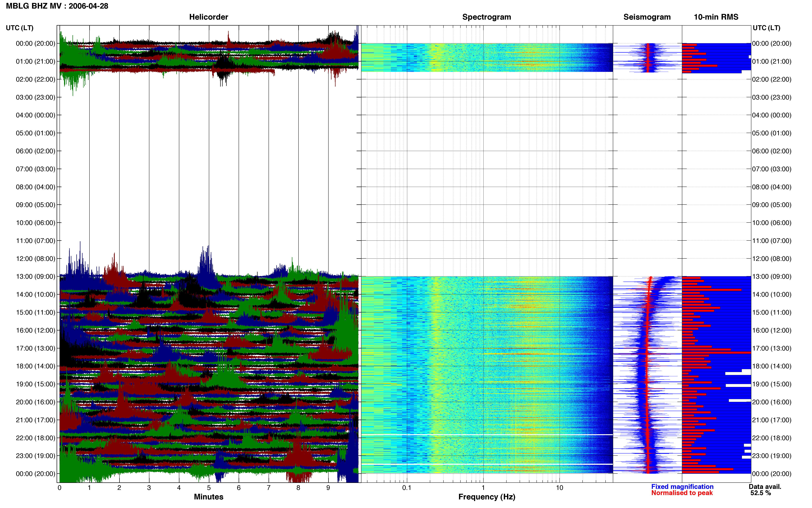The width and height of the screenshot is (812, 508).
Task: Click the 0 tick on the Minutes axis
Action: (59, 488)
